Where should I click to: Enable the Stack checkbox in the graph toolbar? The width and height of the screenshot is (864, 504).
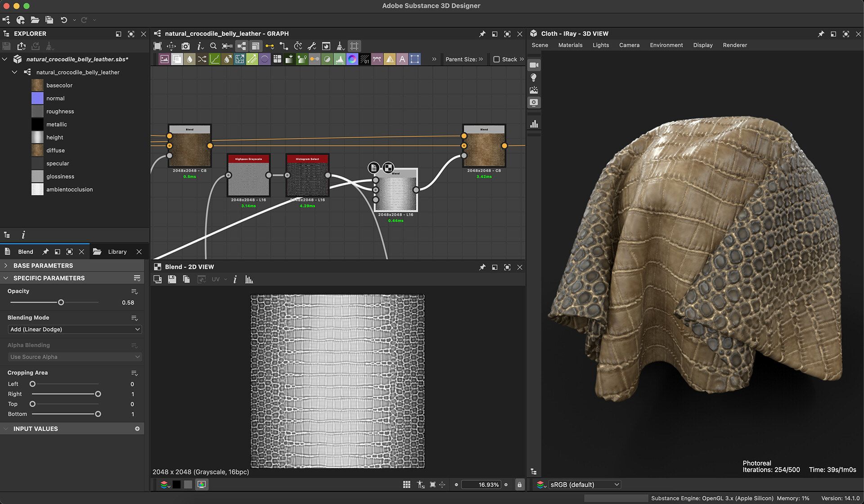[496, 59]
